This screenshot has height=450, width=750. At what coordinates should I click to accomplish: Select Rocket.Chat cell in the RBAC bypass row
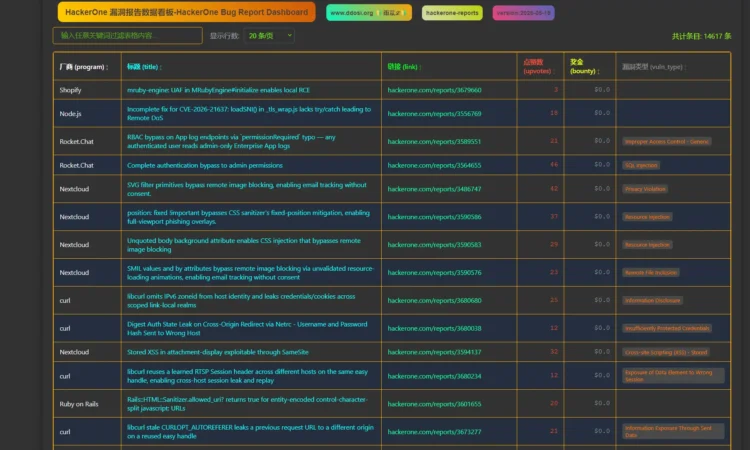click(88, 141)
